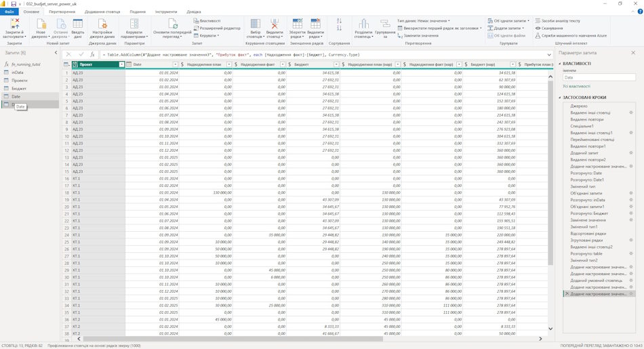Collapse the ЗАСТОСОВАНІ КРОКИ section
644x349 pixels.
(560, 98)
